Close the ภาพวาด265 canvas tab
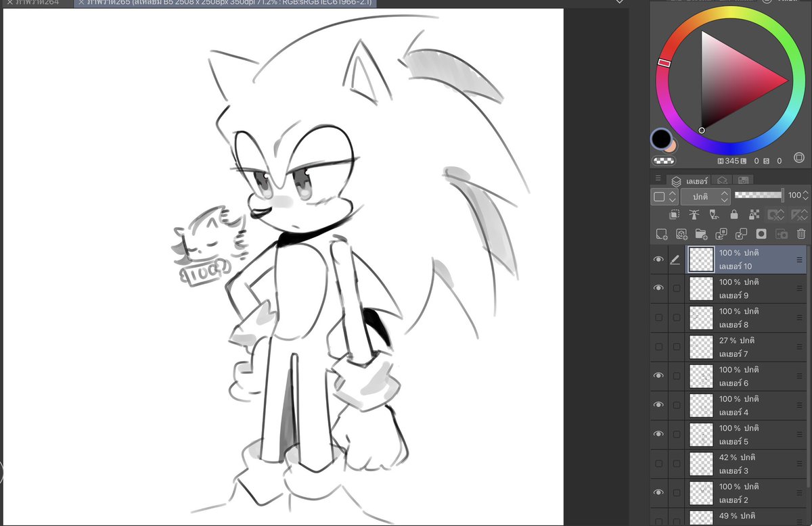 [81, 3]
